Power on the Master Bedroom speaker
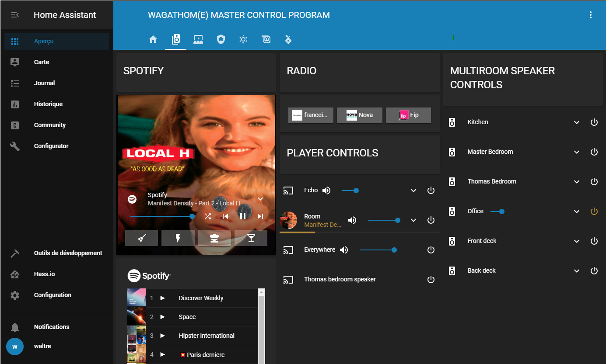606x364 pixels. tap(594, 152)
